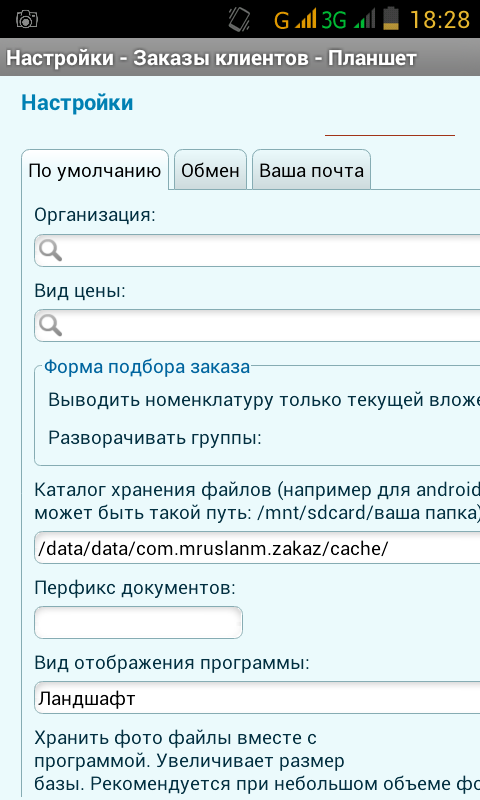480x800 pixels.
Task: Tap the screen rotation icon in status bar
Action: point(239,20)
